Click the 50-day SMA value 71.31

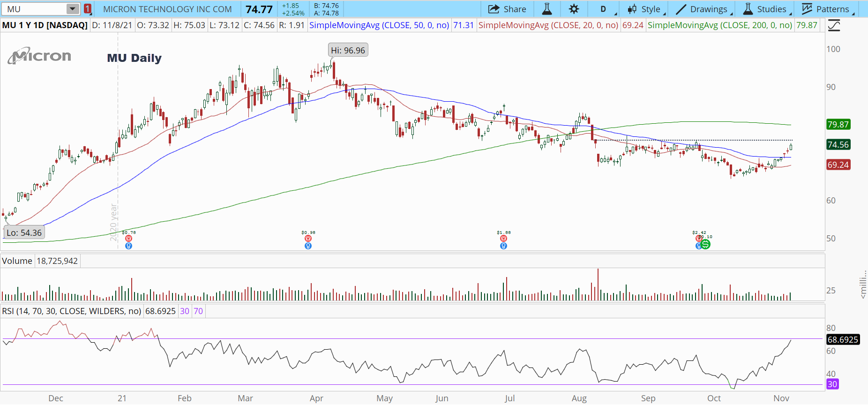[x=464, y=25]
